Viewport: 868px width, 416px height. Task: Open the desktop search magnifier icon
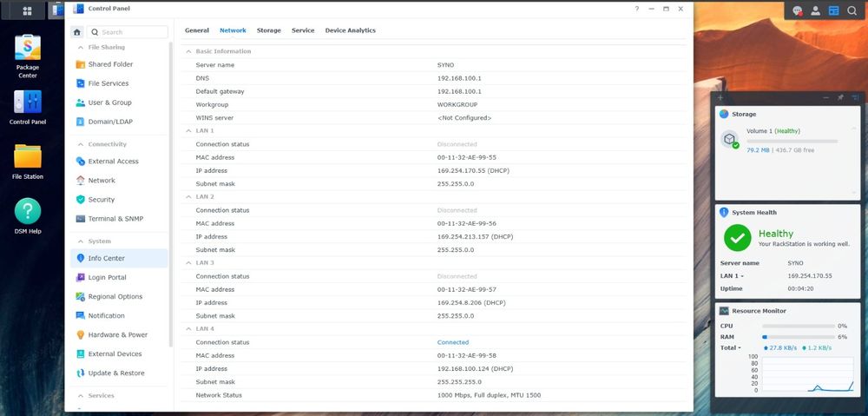click(852, 10)
